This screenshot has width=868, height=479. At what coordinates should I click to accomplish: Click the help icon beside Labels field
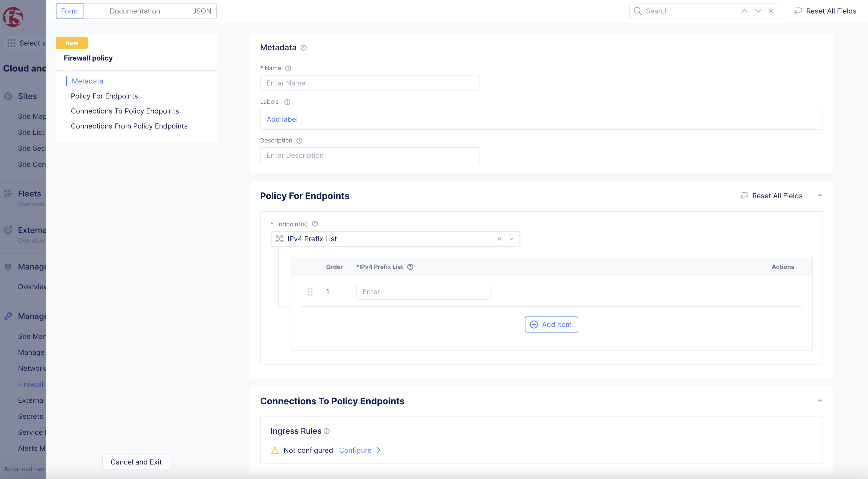tap(287, 102)
